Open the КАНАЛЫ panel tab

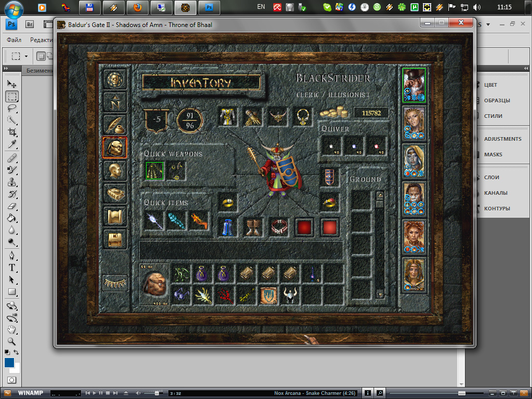point(496,193)
